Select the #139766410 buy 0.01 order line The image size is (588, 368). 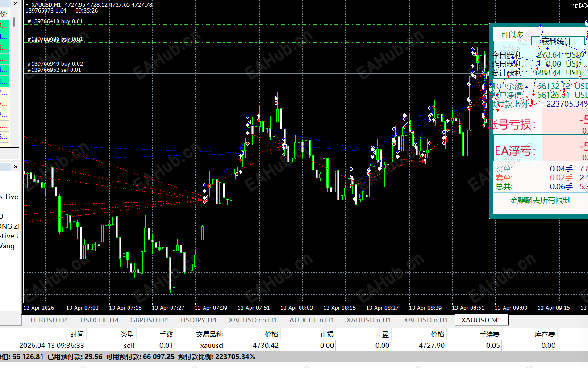(55, 21)
